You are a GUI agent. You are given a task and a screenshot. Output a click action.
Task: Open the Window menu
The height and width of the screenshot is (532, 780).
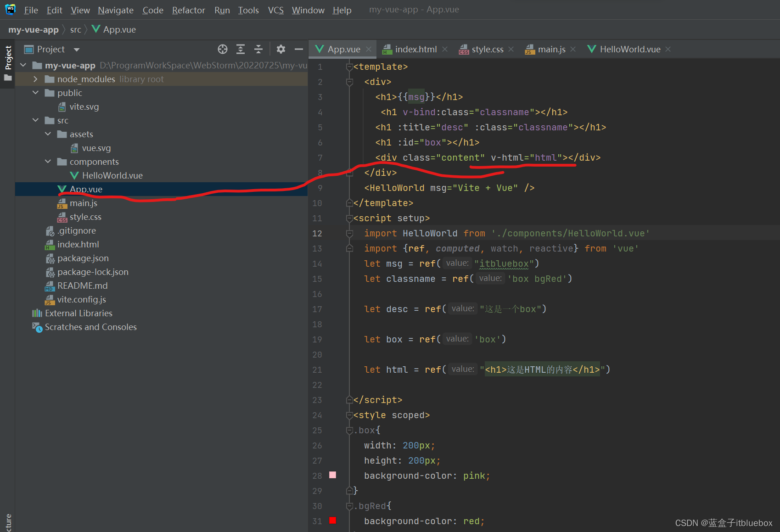(308, 10)
